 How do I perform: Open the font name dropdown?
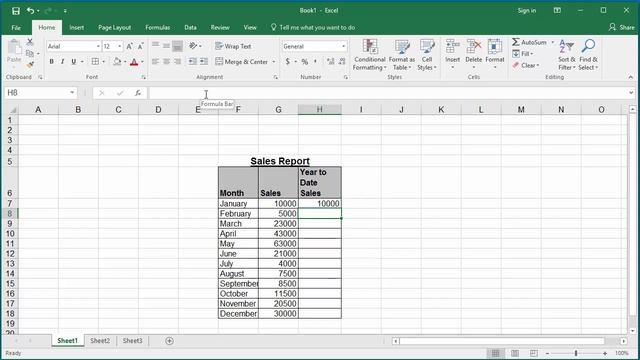98,47
